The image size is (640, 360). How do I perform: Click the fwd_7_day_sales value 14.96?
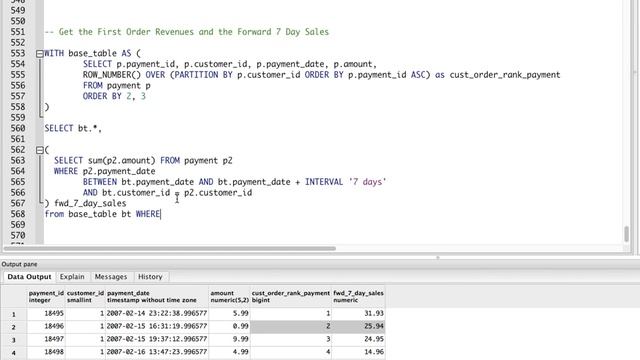coord(358,352)
